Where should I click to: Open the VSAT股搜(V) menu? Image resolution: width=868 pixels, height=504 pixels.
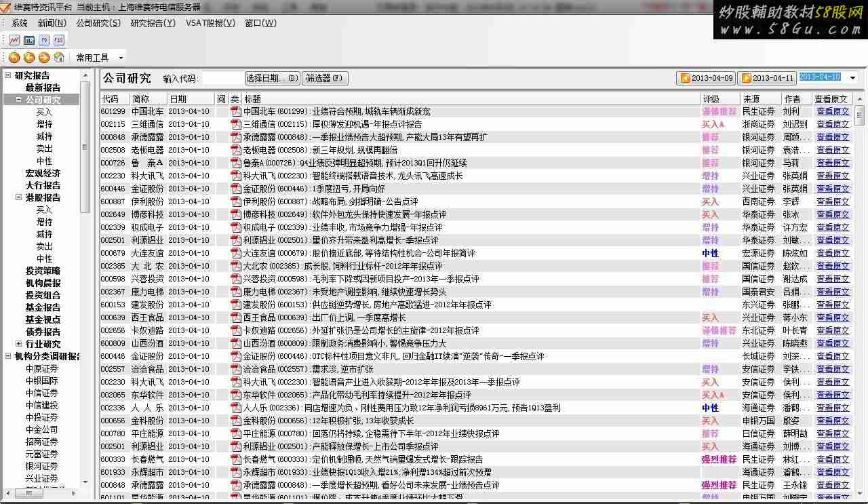pyautogui.click(x=210, y=23)
